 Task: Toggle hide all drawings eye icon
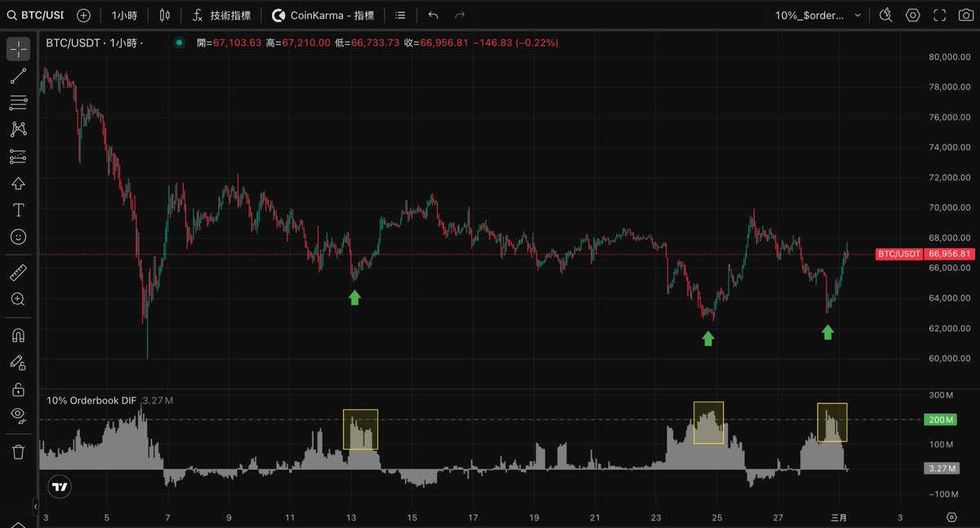coord(18,415)
